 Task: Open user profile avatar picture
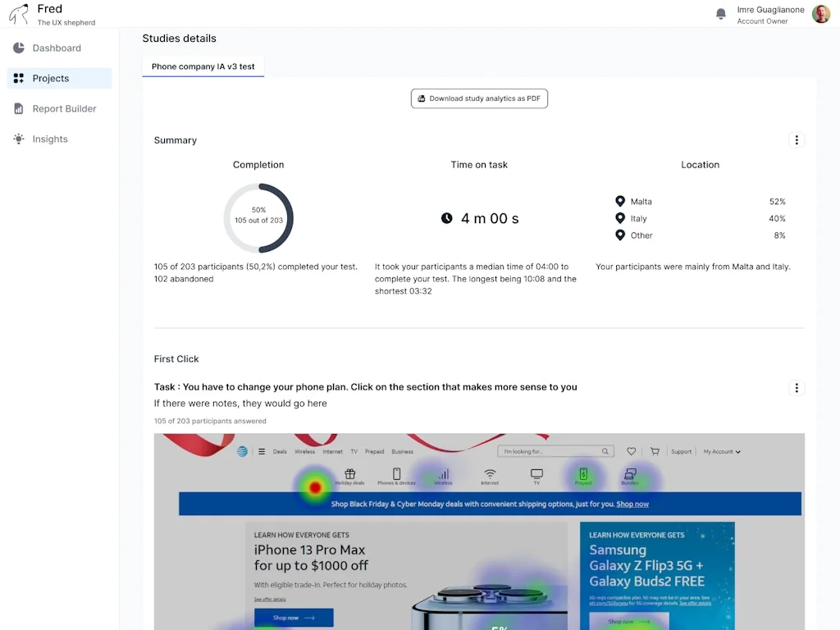pyautogui.click(x=821, y=14)
